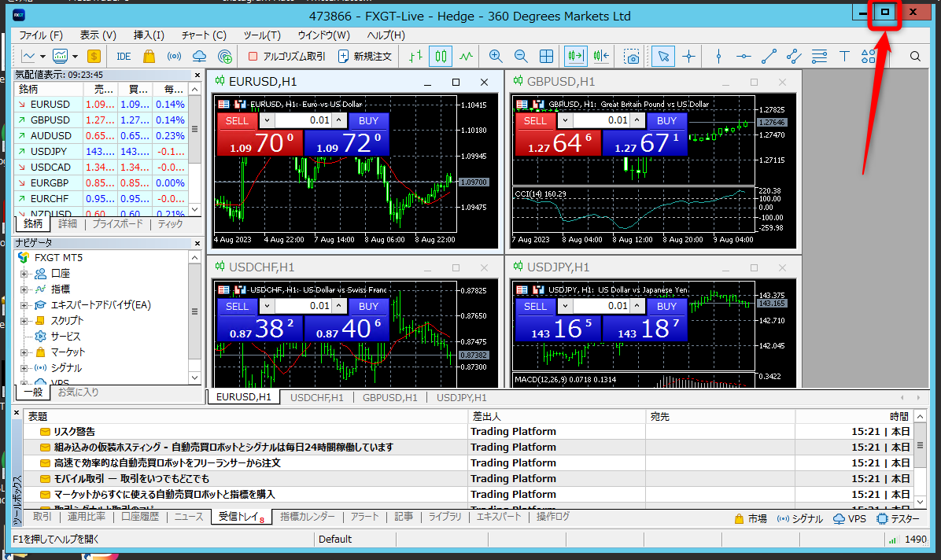The image size is (941, 560).
Task: Open the shapes objects tool
Action: (869, 57)
